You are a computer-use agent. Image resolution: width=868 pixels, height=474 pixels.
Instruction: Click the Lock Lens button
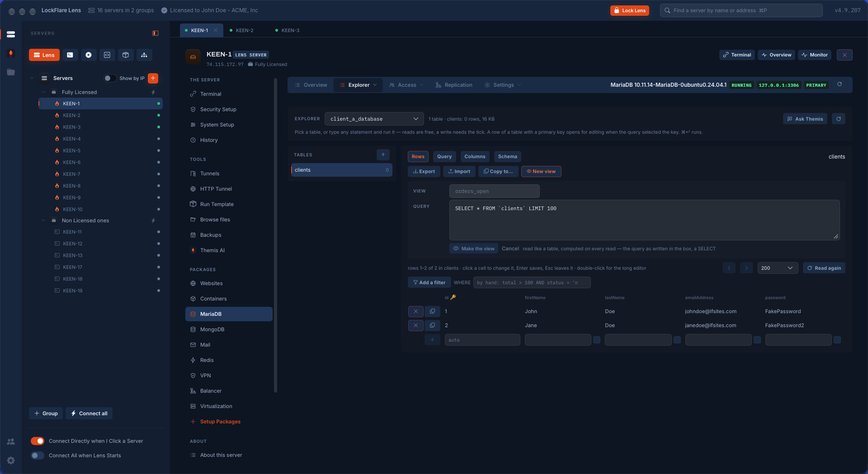630,10
